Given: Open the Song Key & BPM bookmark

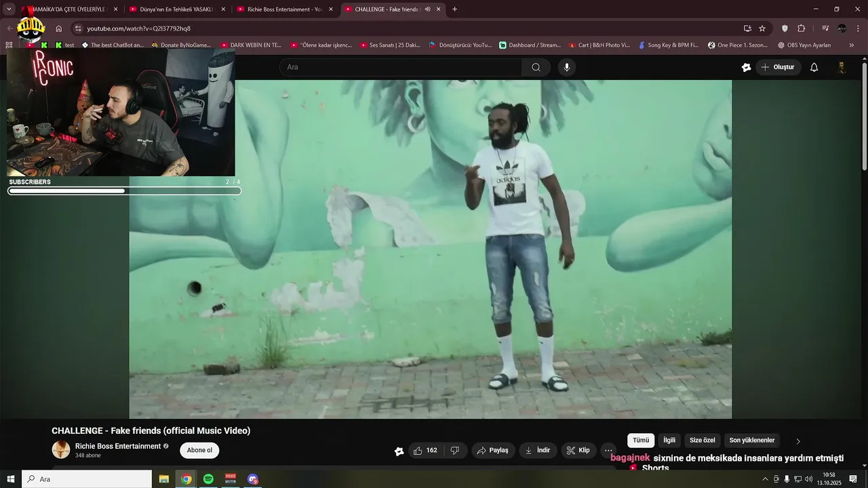Looking at the screenshot, I should 669,45.
